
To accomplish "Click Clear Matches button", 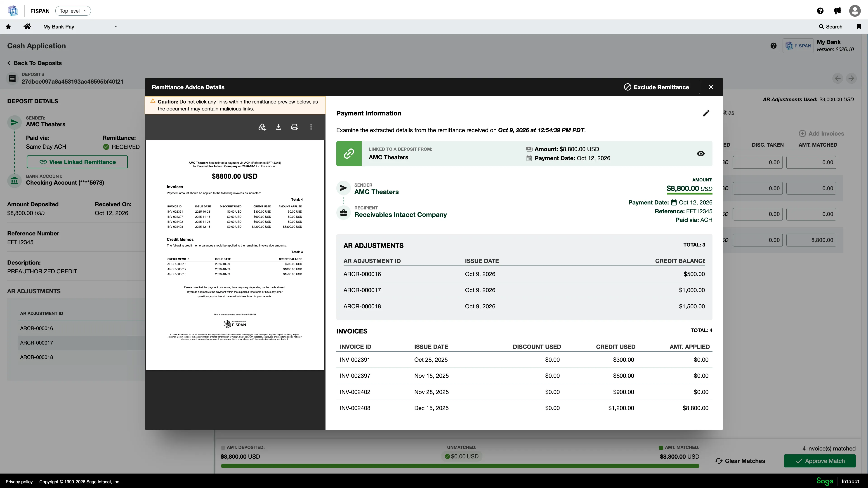I will [740, 461].
